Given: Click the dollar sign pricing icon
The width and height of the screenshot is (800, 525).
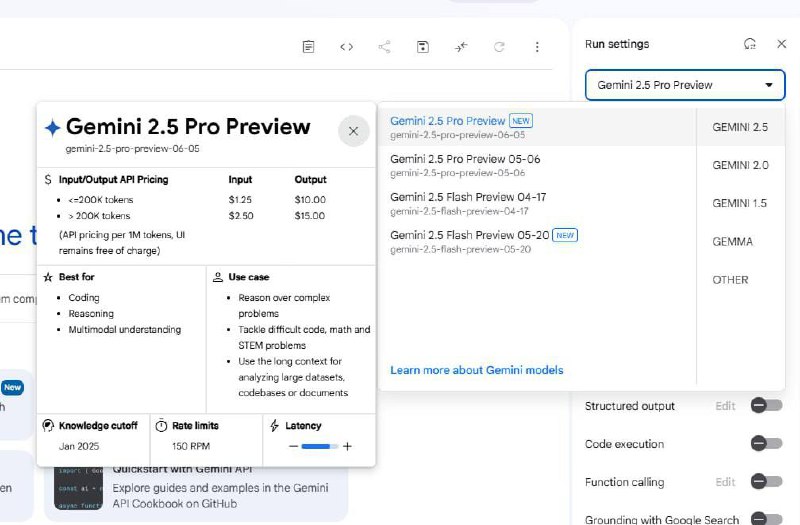Looking at the screenshot, I should coord(48,180).
